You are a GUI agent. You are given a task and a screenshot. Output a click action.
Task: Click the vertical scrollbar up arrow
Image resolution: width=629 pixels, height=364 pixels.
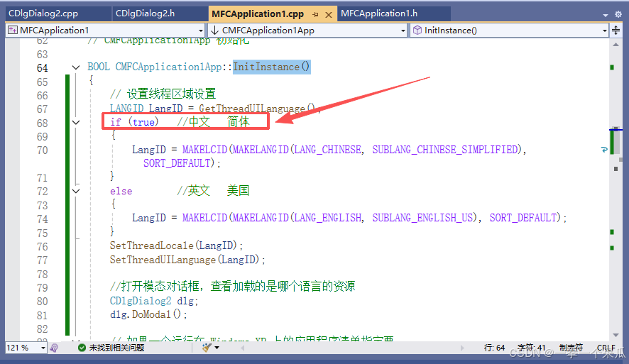(x=616, y=45)
